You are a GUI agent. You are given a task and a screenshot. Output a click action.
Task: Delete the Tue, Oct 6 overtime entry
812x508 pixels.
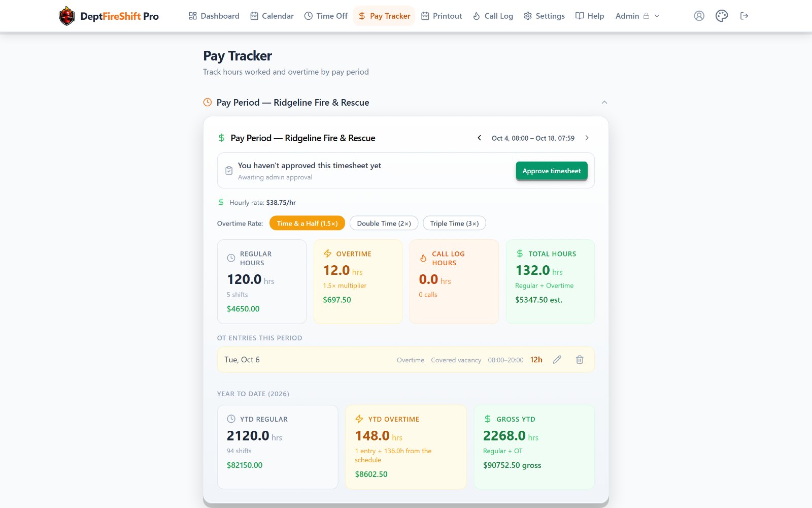click(580, 360)
